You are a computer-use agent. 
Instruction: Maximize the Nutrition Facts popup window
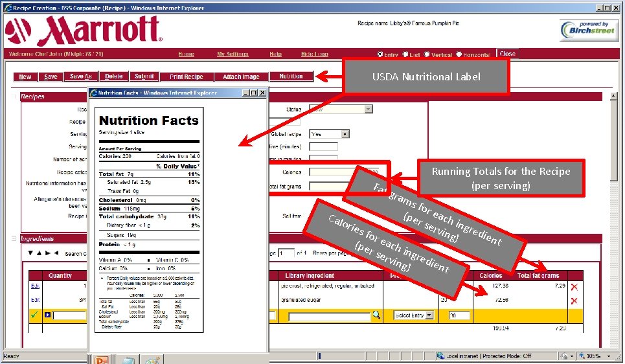pos(254,93)
